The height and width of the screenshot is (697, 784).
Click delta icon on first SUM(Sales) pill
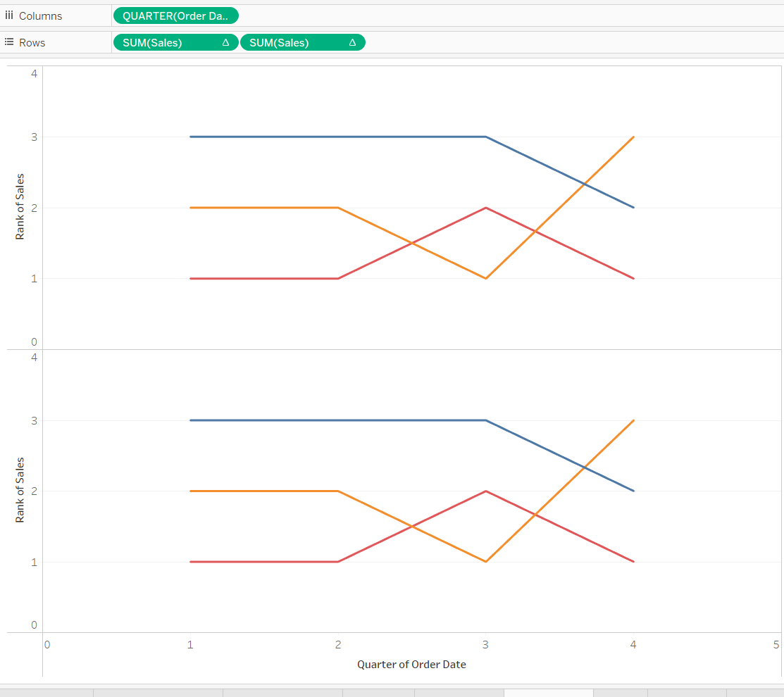[x=225, y=42]
